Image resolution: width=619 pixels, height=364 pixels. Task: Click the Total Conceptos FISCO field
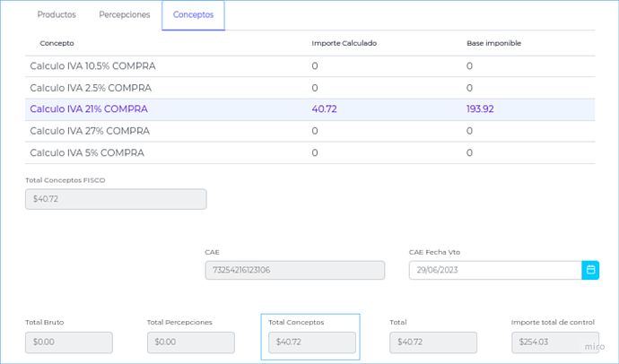(116, 199)
